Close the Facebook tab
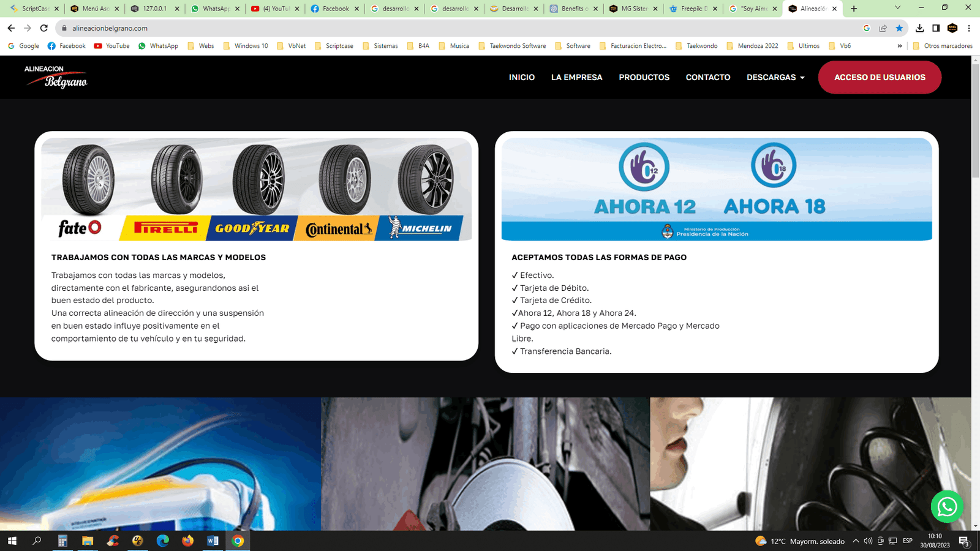 coord(356,9)
